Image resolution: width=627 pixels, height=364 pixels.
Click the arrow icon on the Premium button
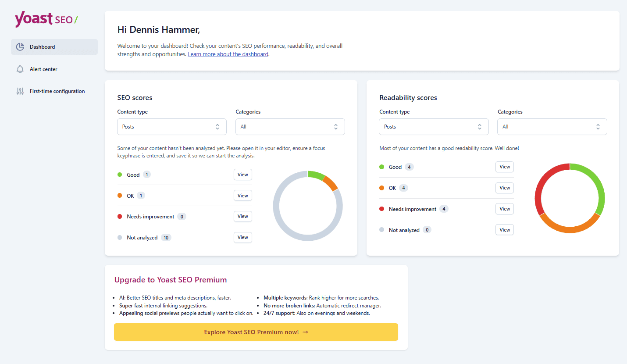(x=305, y=332)
